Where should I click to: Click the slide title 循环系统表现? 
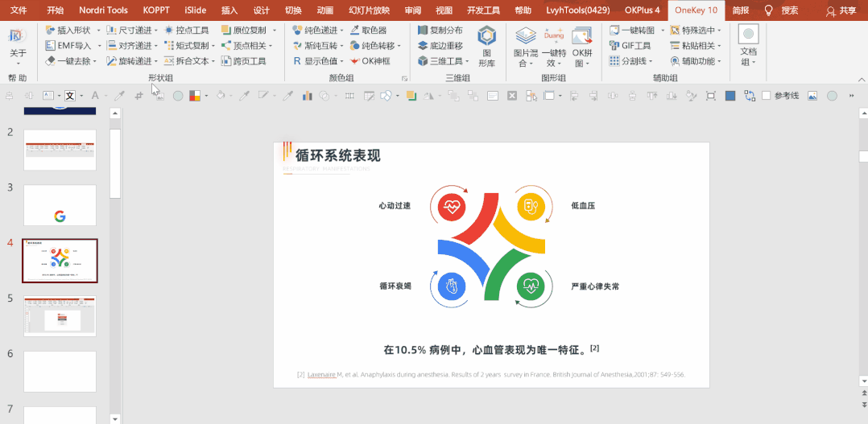337,155
